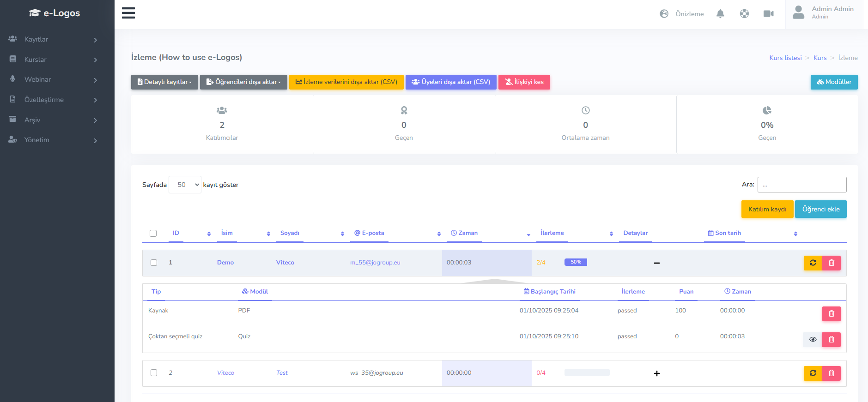Delete the PDF module record with trash icon
This screenshot has width=868, height=402.
tap(831, 314)
